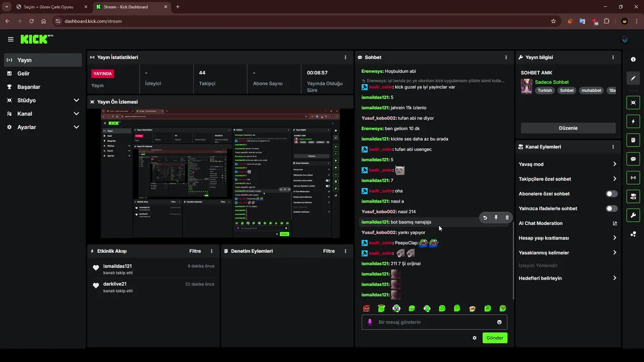
Task: Toggle Abonelere özel sohbet switch
Action: 612,194
